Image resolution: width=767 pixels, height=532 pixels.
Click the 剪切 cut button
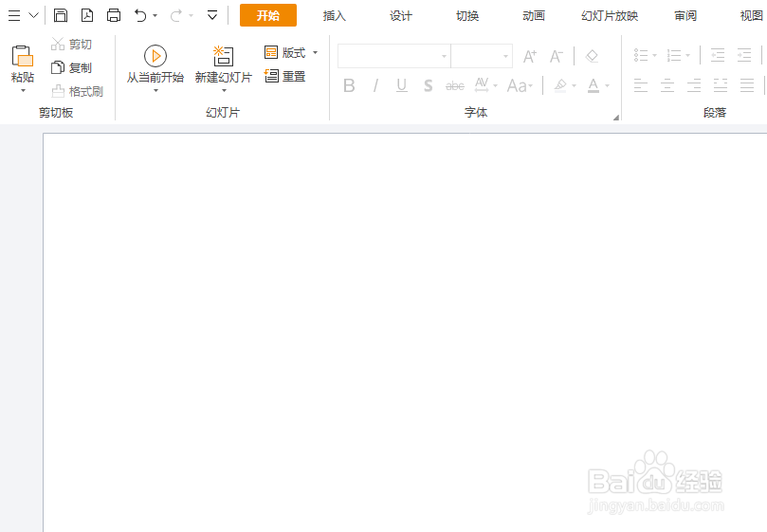[x=71, y=44]
